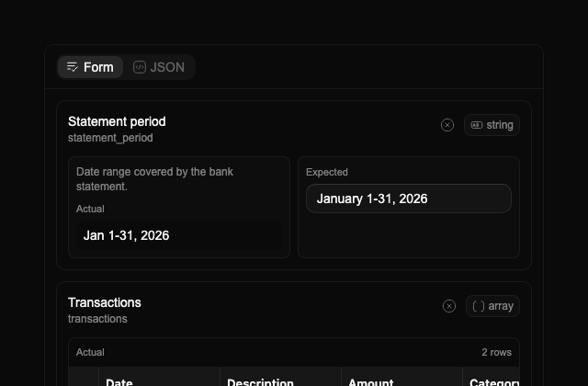This screenshot has height=386, width=588.
Task: Click the transactions key label
Action: click(97, 319)
